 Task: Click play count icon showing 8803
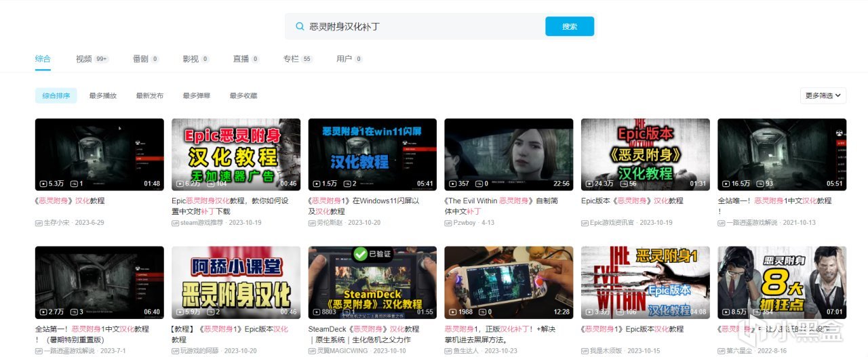pyautogui.click(x=317, y=312)
